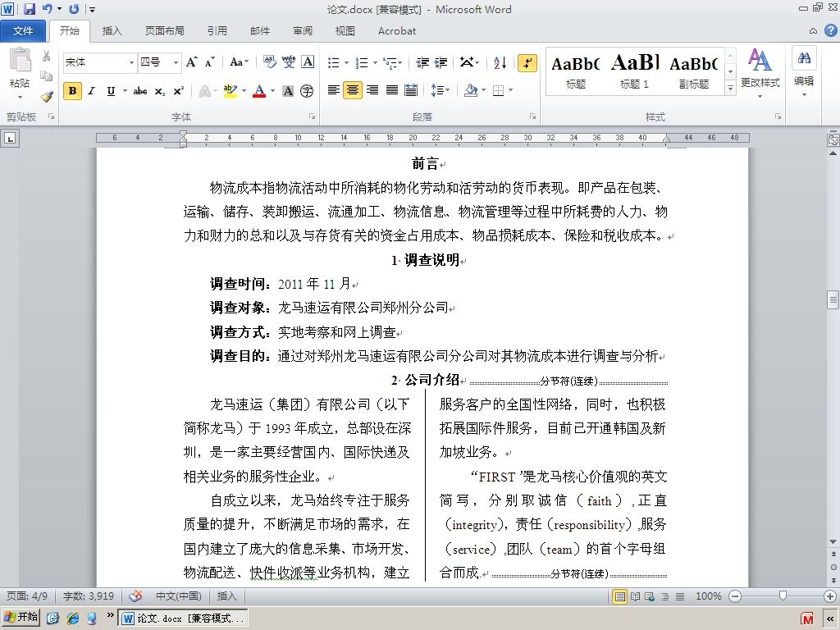Decrease the font size
Screen dimensions: 840x630
[x=209, y=62]
